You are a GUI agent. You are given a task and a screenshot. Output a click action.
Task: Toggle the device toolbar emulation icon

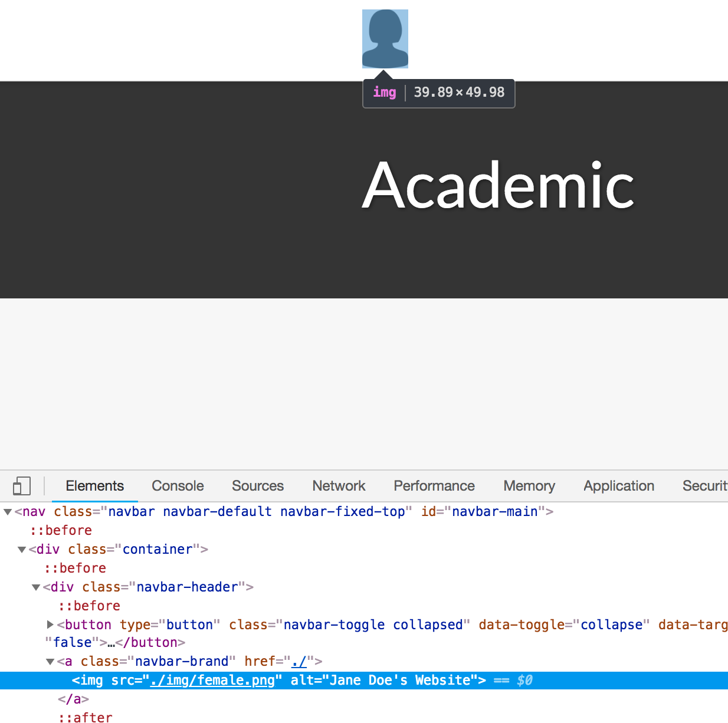(x=21, y=485)
